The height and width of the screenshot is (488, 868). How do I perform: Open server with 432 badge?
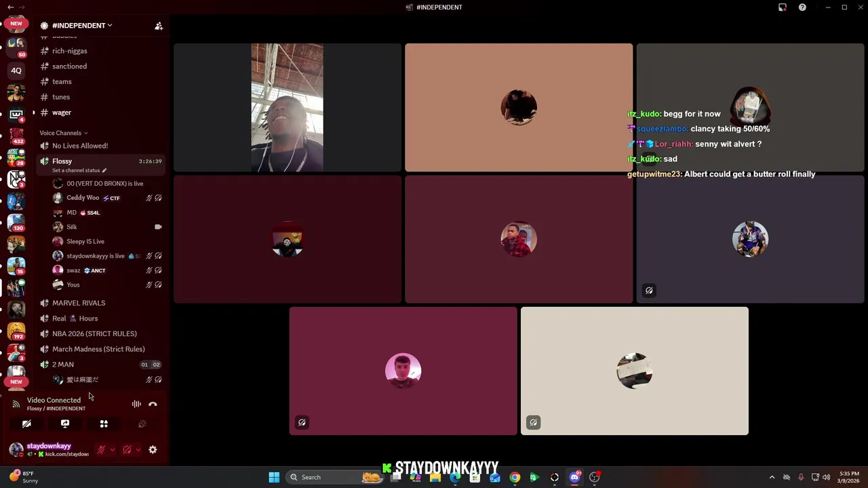[x=16, y=136]
